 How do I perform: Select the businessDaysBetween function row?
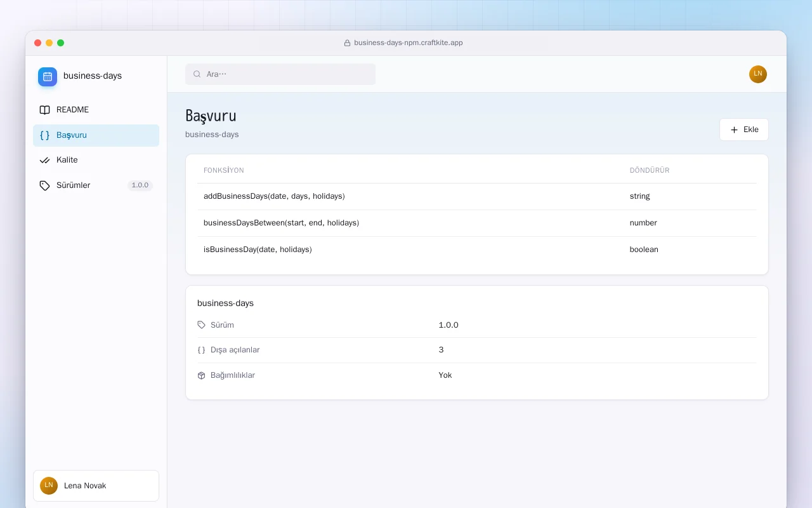click(476, 223)
